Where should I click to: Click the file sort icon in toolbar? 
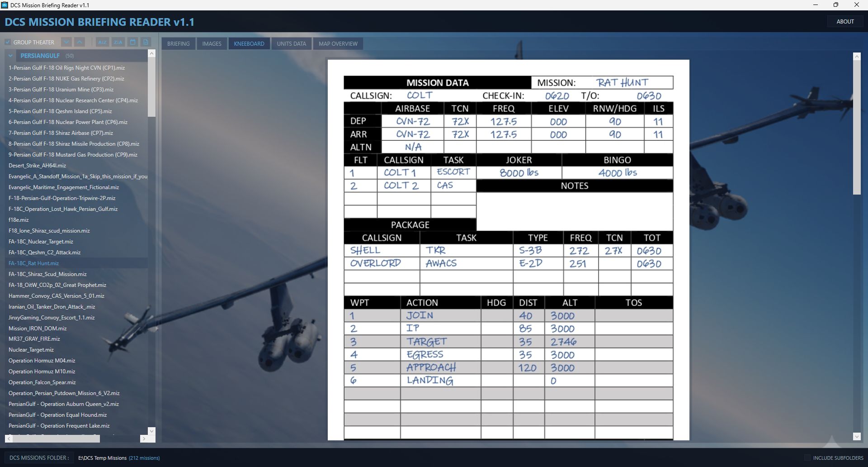(x=146, y=42)
